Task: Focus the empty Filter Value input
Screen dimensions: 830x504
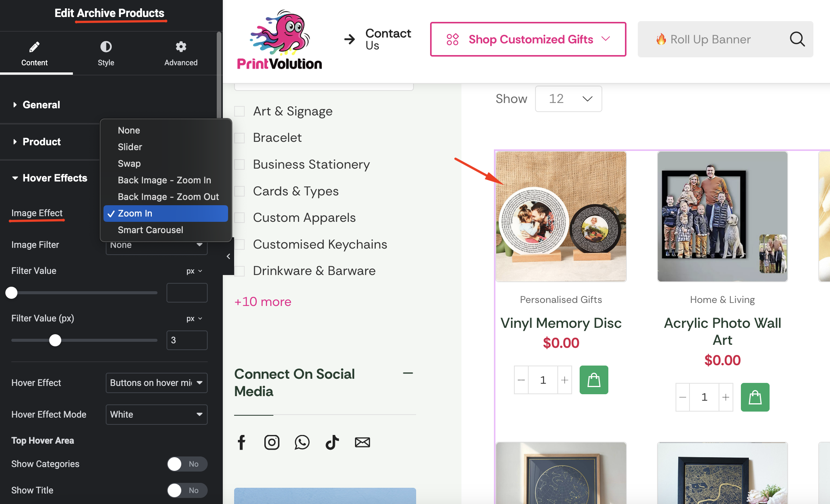Action: (x=187, y=293)
